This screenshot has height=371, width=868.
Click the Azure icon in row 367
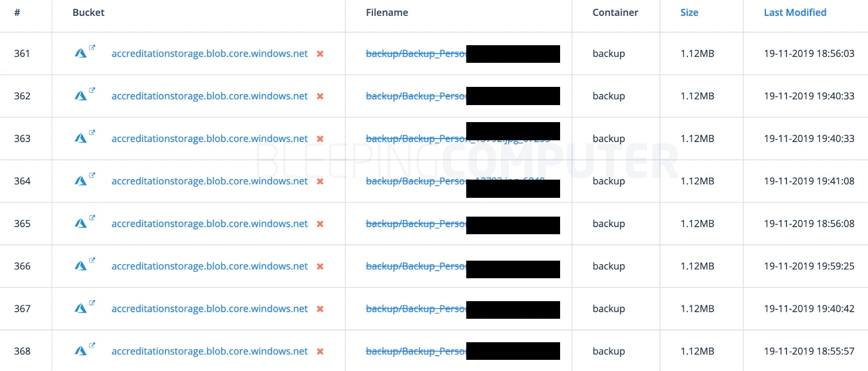(x=80, y=309)
